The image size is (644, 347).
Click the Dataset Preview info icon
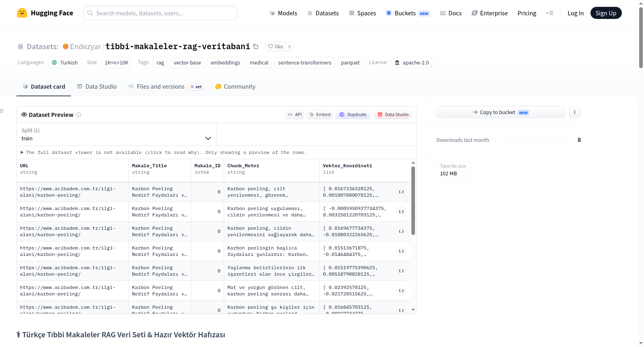pyautogui.click(x=78, y=115)
